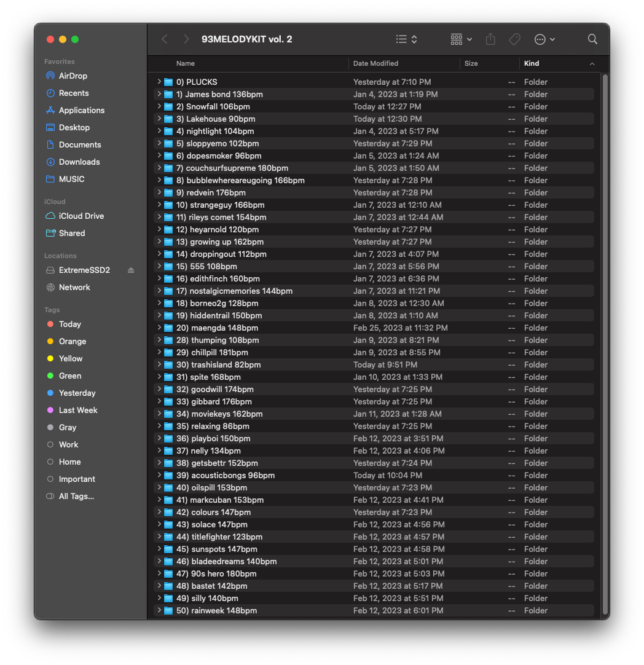Click the Search magnifying glass icon
This screenshot has height=665, width=644.
tap(592, 39)
